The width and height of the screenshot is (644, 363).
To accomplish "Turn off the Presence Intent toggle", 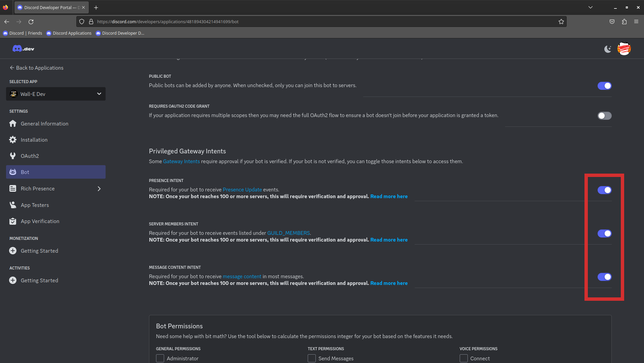I will click(x=604, y=190).
